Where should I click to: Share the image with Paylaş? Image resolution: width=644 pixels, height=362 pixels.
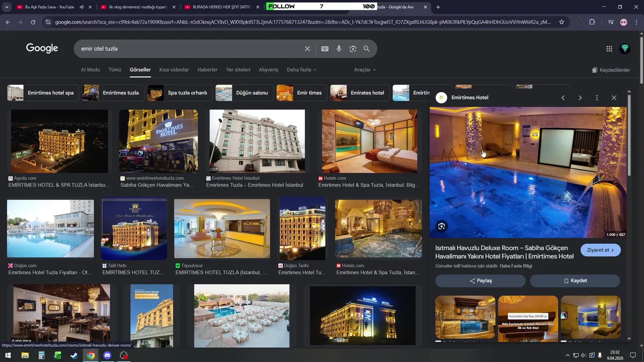[x=480, y=281]
